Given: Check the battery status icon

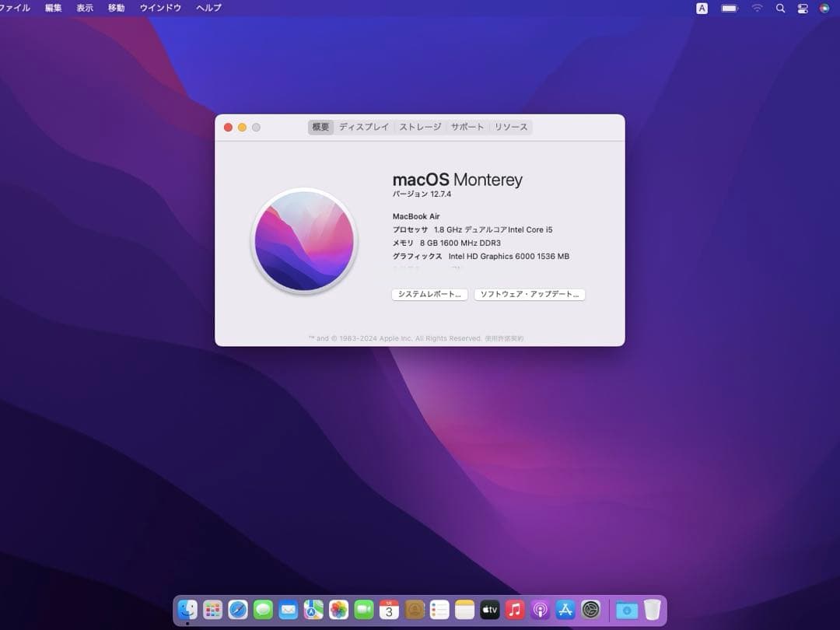Looking at the screenshot, I should pyautogui.click(x=730, y=8).
